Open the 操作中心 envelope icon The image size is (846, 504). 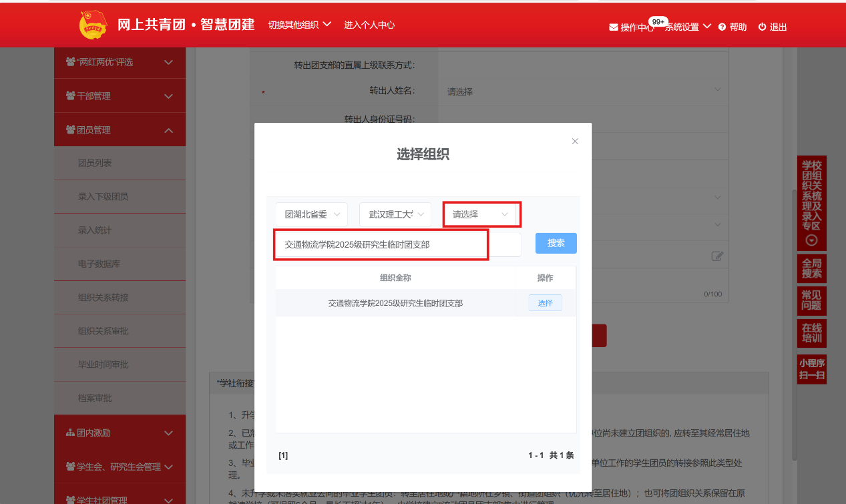[x=613, y=27]
